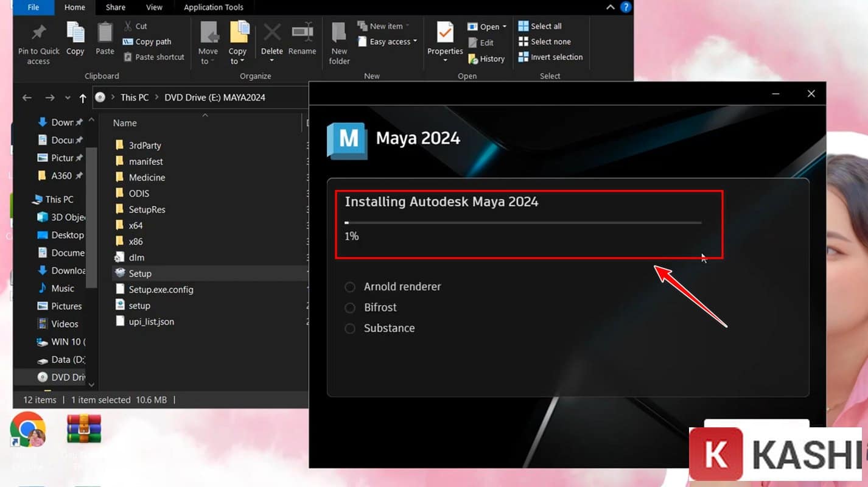Select the Arnold renderer radio button
Image resolution: width=868 pixels, height=487 pixels.
pos(350,287)
